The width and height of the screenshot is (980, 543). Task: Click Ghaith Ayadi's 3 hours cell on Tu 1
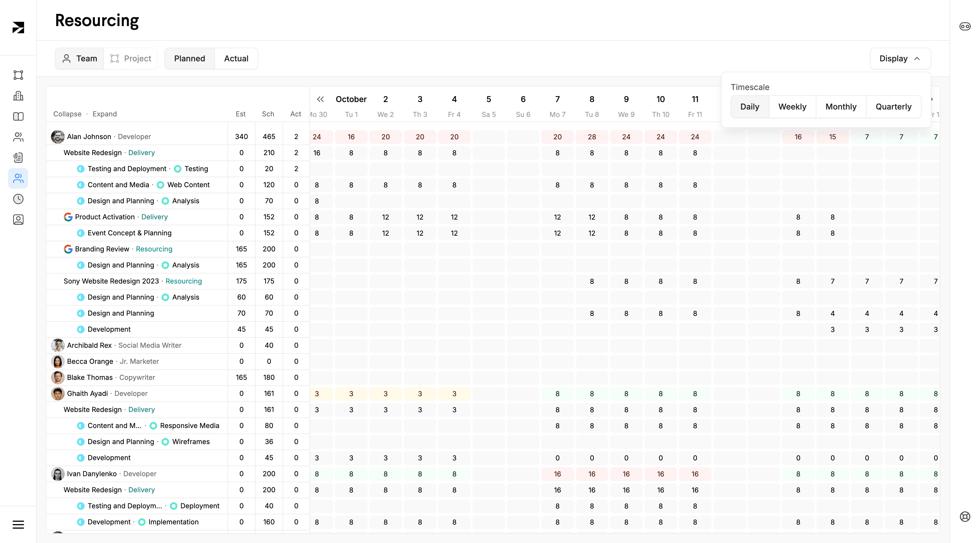pos(351,393)
